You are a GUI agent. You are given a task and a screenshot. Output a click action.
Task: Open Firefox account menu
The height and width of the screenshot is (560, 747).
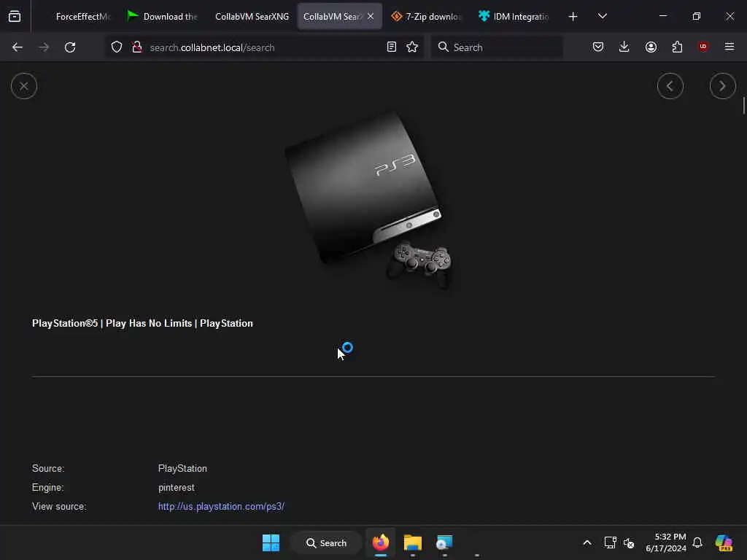point(651,47)
